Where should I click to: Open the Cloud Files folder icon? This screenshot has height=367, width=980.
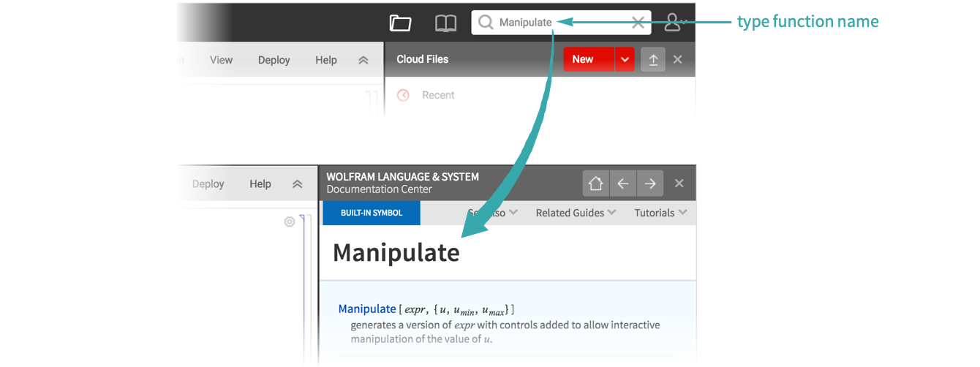[400, 23]
